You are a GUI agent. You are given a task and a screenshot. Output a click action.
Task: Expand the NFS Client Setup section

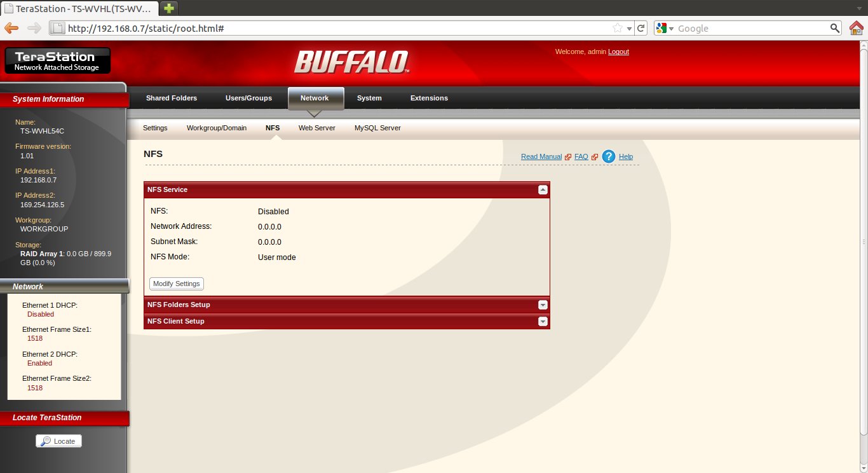click(543, 321)
